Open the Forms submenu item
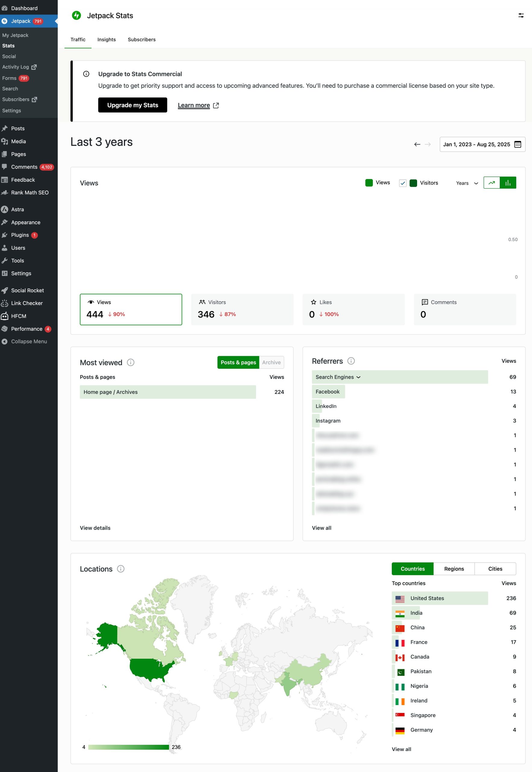The width and height of the screenshot is (532, 772). [15, 78]
